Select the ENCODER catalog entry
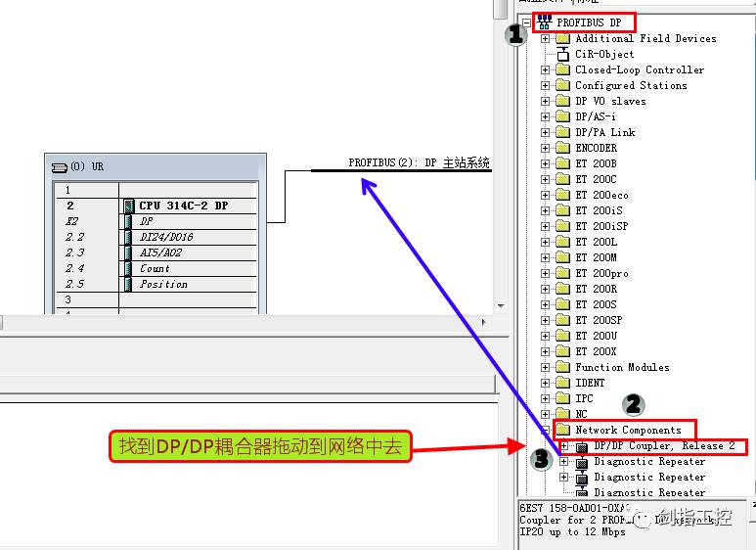 click(596, 148)
